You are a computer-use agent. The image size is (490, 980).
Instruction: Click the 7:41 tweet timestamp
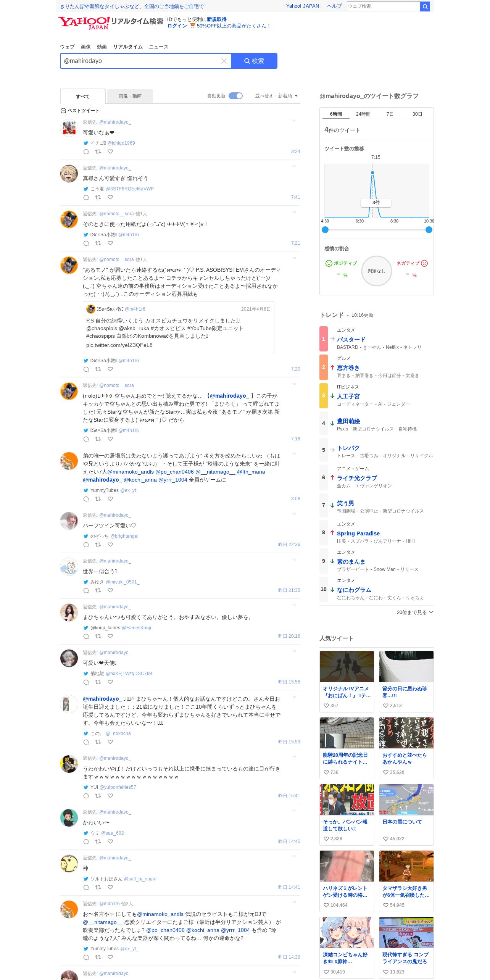tap(295, 197)
